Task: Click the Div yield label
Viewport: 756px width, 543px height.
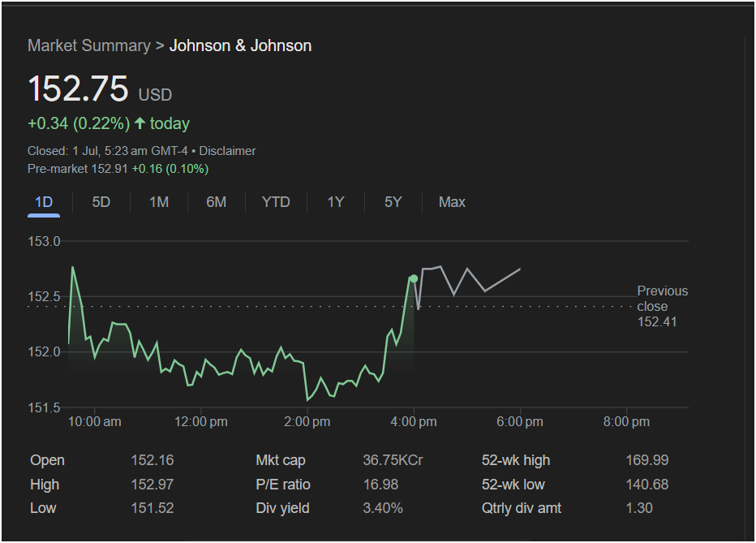Action: [282, 508]
